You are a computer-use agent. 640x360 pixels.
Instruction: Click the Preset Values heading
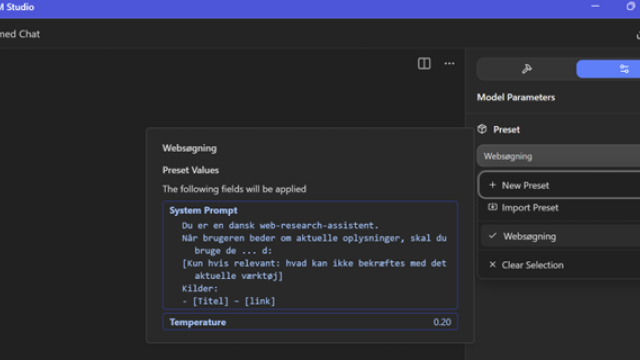[x=191, y=170]
